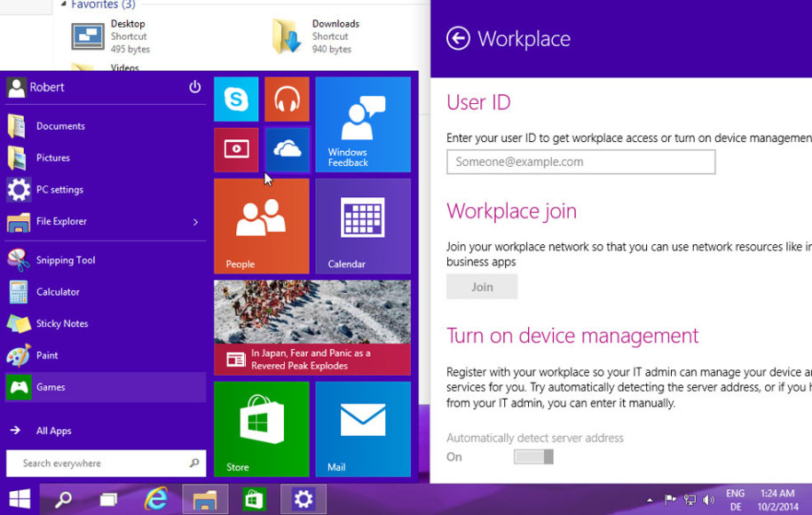Open the Calendar tile

[x=363, y=226]
